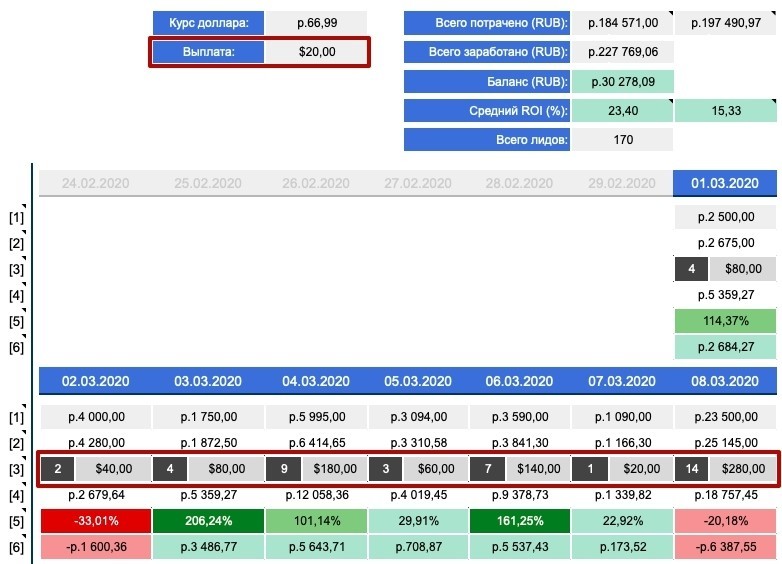Select the "Баланс (RUB):" label
Image resolution: width=782 pixels, height=564 pixels.
point(487,82)
